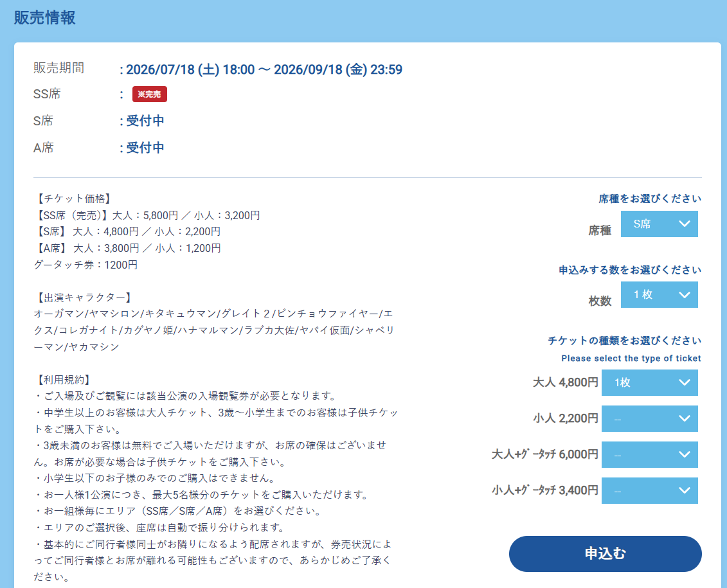Image resolution: width=727 pixels, height=588 pixels.
Task: Expand the 小人 2,200円 quantity dropdown
Action: tap(650, 418)
